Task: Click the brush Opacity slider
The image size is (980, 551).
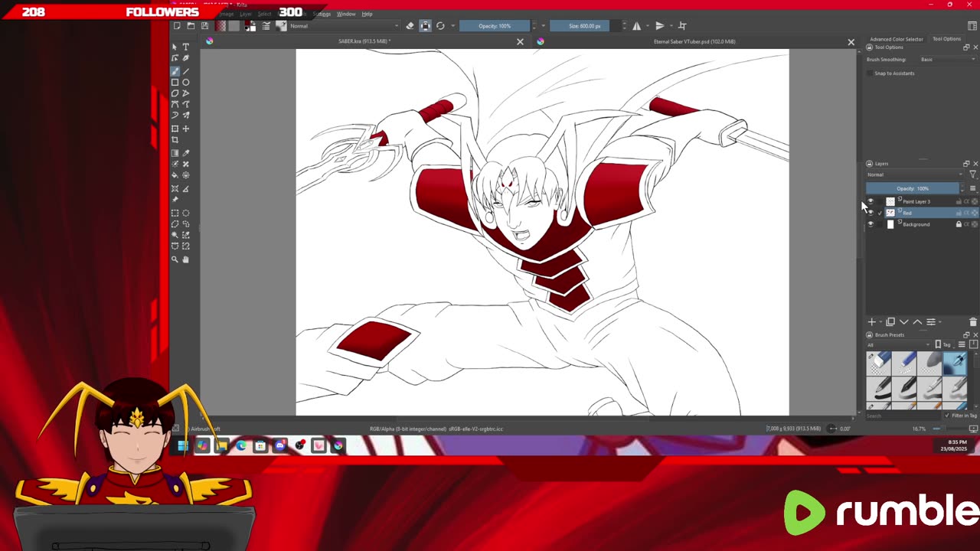Action: point(495,26)
